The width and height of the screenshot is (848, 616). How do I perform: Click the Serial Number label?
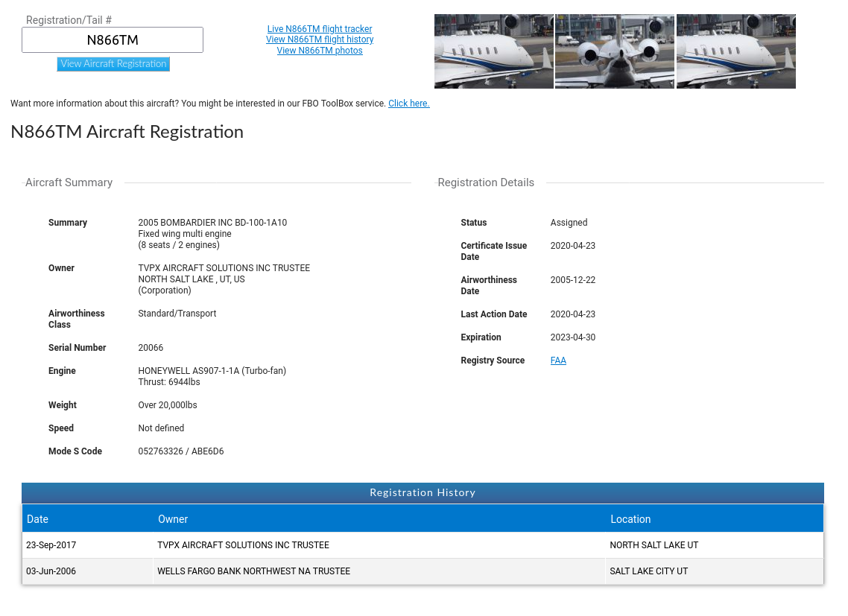click(x=77, y=348)
